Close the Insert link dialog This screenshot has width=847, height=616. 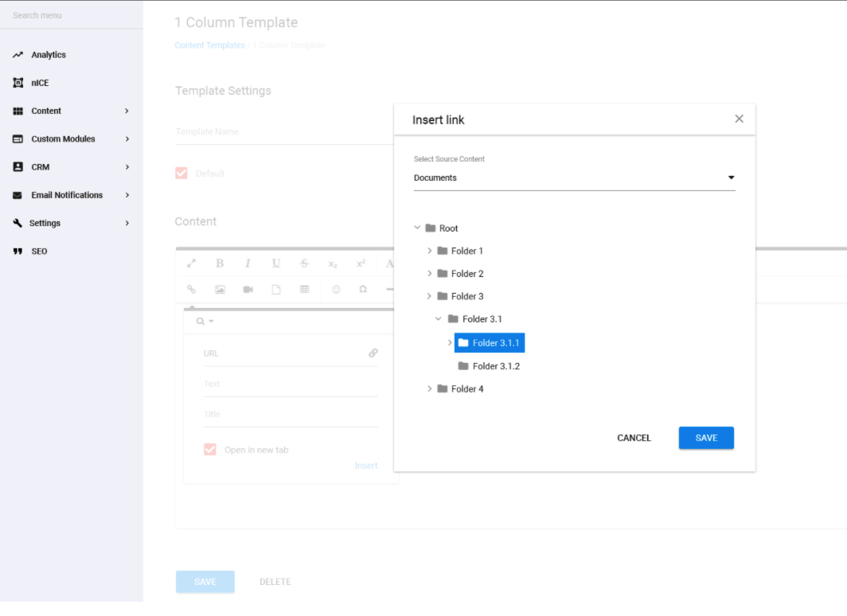click(739, 119)
